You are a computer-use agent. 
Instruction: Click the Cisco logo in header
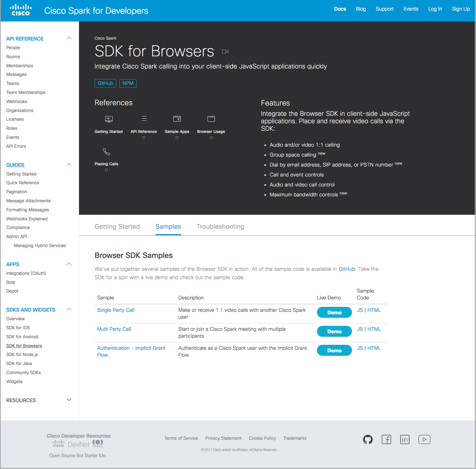pyautogui.click(x=21, y=10)
